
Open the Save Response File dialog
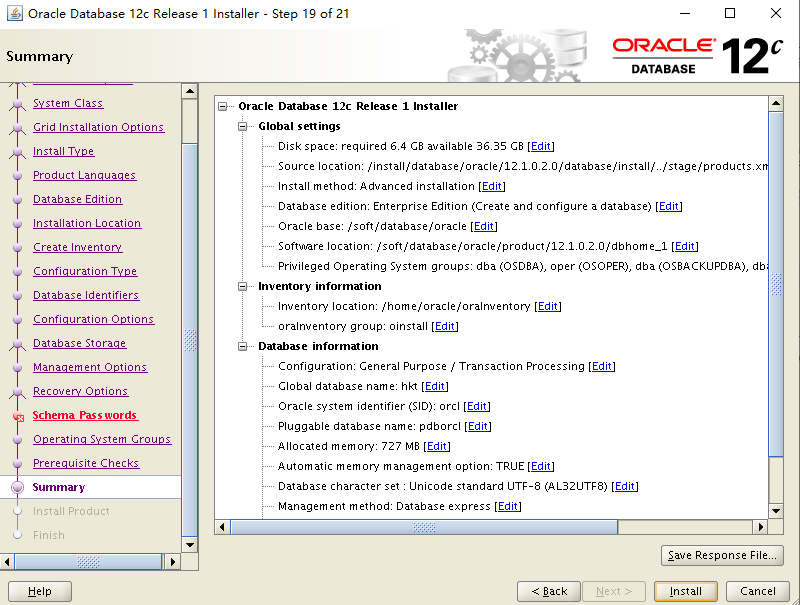[x=722, y=555]
